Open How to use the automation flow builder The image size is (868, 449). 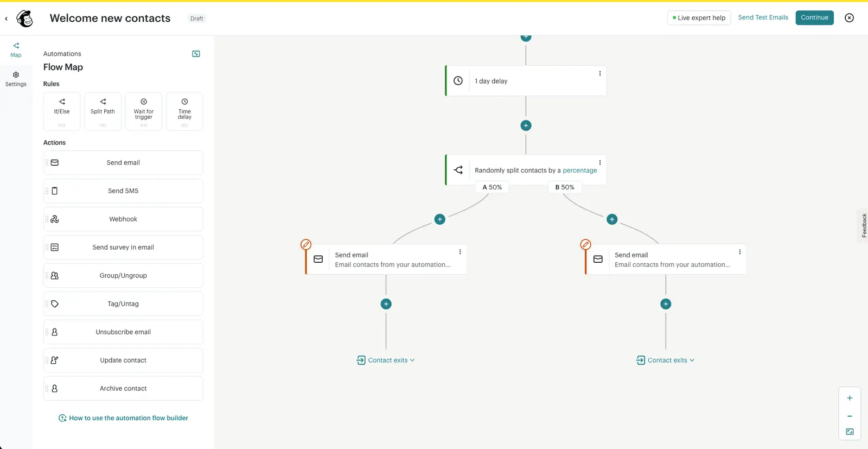pyautogui.click(x=123, y=418)
